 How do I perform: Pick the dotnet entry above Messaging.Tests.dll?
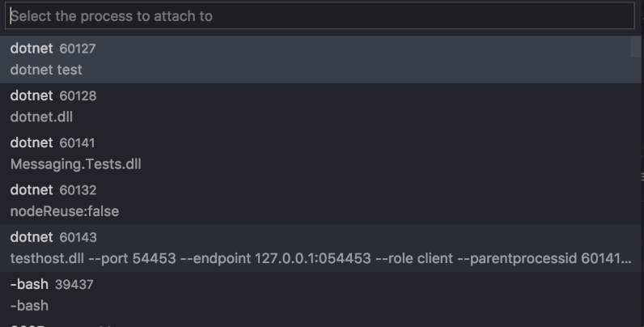32,143
